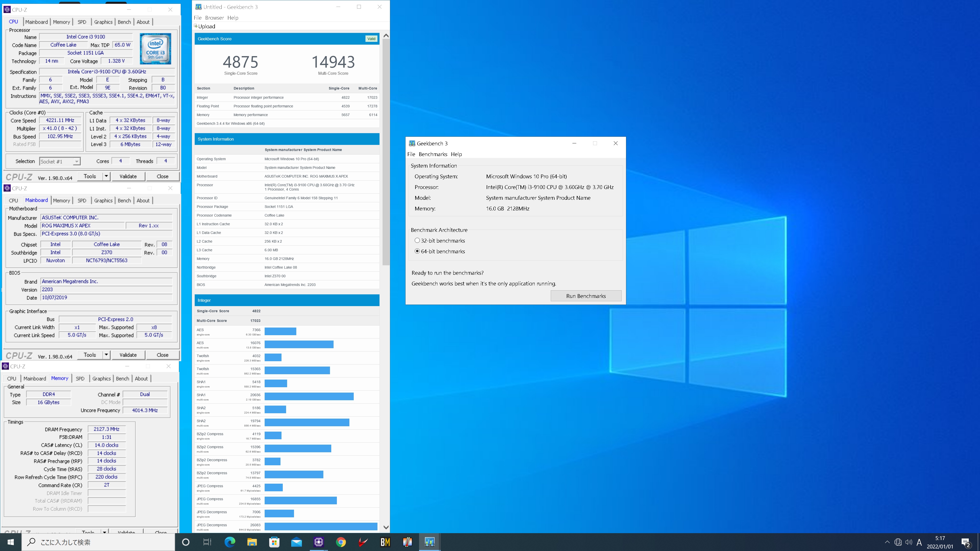Expand Tools dropdown arrow in Mainboard CPU-Z window
The image size is (980, 551).
(106, 355)
